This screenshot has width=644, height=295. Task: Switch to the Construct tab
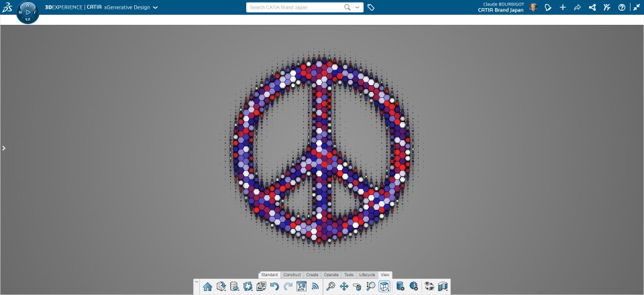(292, 275)
